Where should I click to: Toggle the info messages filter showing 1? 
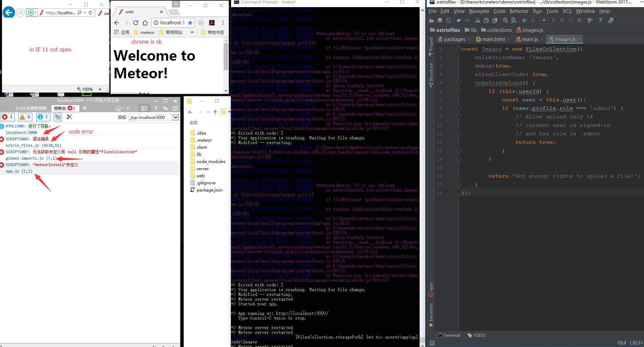point(43,117)
